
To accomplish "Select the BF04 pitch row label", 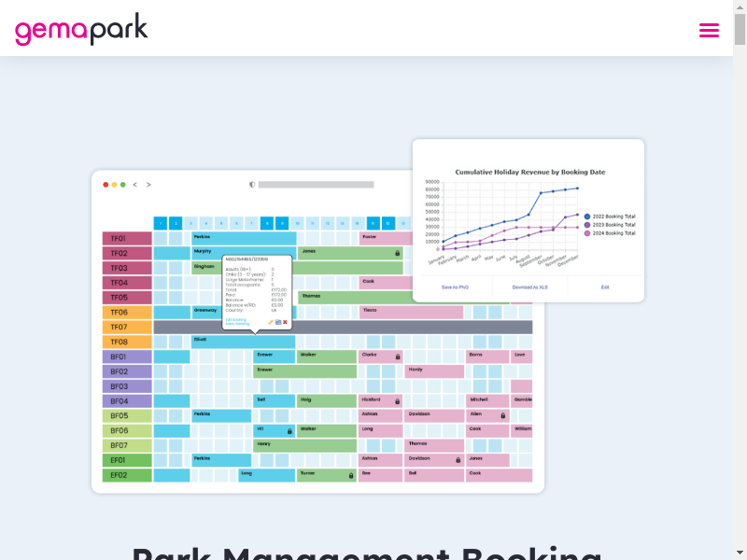I will [127, 401].
